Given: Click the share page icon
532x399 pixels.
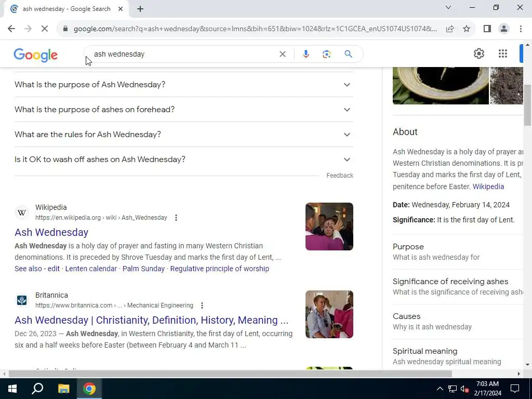Looking at the screenshot, I should point(450,29).
